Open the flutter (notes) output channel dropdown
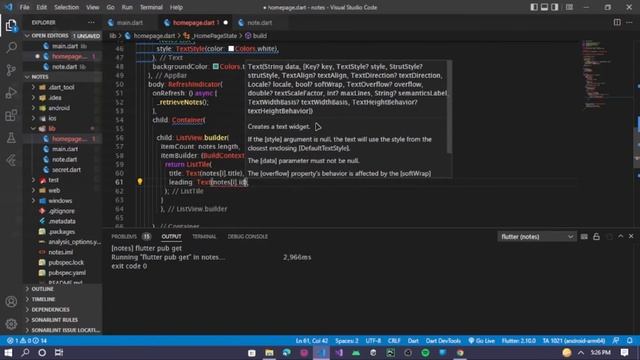Viewport: 640px width, 360px height. pyautogui.click(x=537, y=237)
